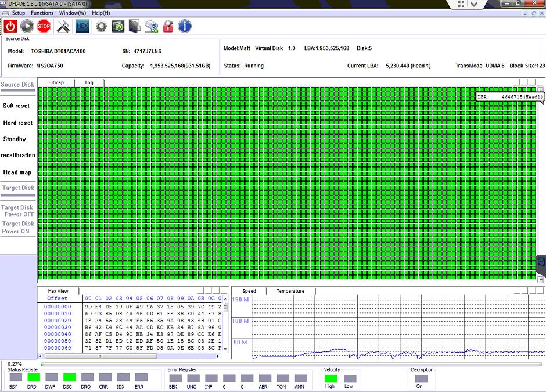Open the Functions menu

pyautogui.click(x=42, y=13)
